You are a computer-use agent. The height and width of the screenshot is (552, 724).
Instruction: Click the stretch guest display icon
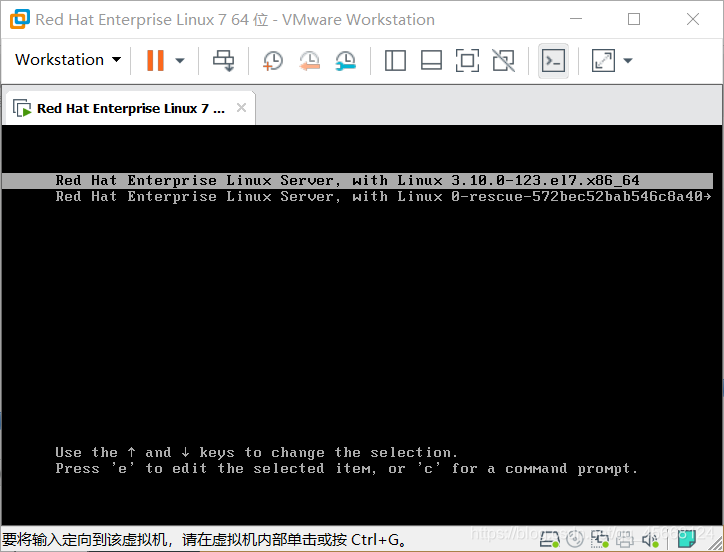pos(603,61)
